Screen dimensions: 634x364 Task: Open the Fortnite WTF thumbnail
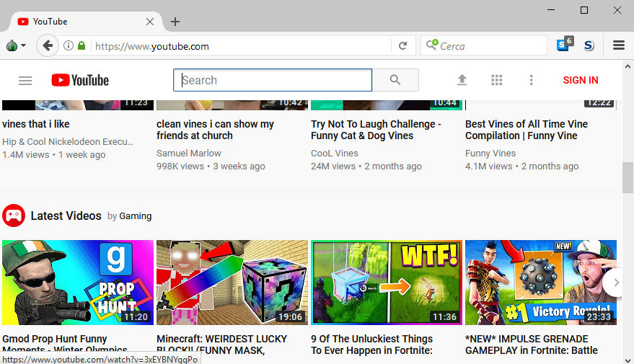coord(387,283)
